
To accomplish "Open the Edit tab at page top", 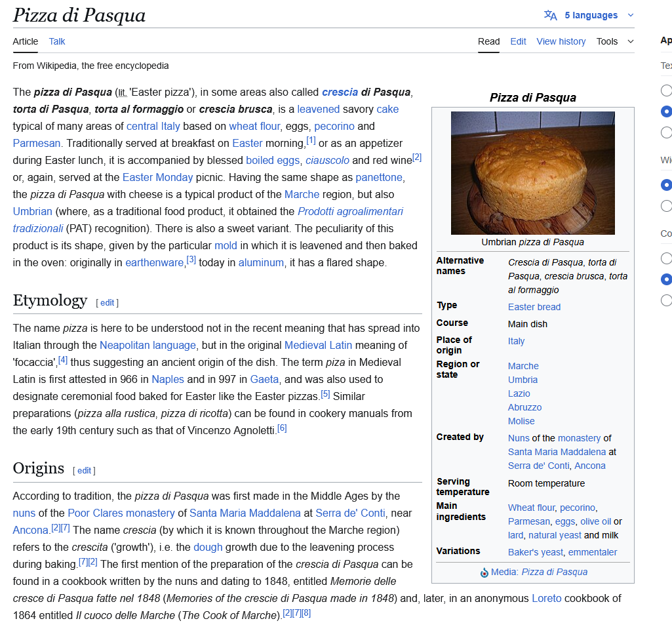I will pyautogui.click(x=518, y=41).
